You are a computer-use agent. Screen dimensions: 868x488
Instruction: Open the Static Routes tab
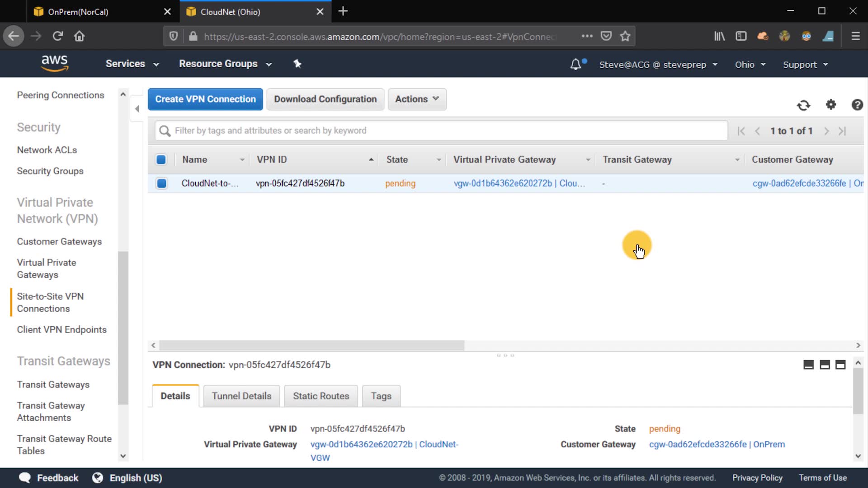tap(321, 396)
